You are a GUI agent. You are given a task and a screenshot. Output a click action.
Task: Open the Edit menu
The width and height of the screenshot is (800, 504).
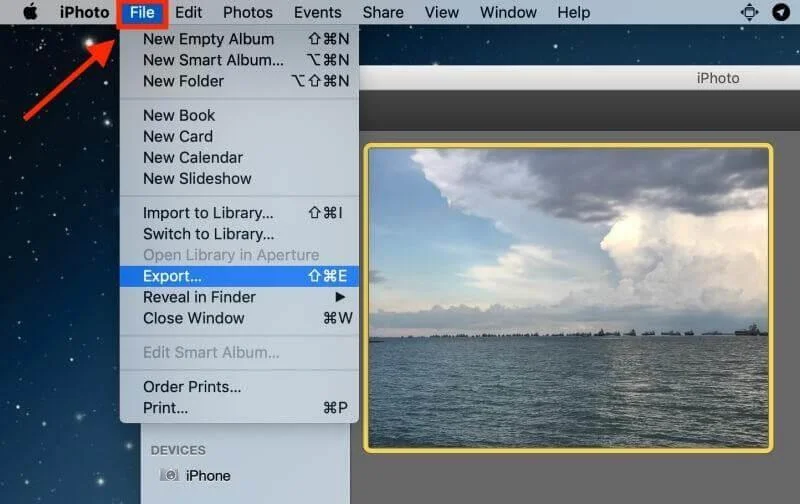[x=188, y=13]
